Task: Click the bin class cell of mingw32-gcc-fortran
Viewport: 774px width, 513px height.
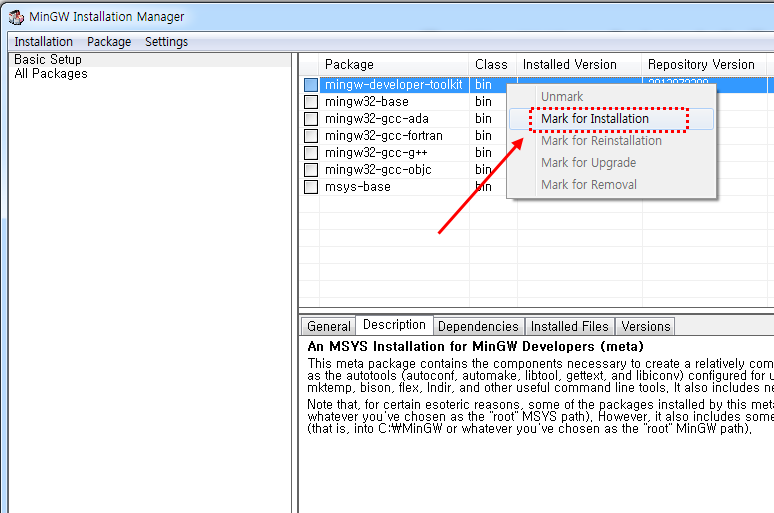Action: 483,136
